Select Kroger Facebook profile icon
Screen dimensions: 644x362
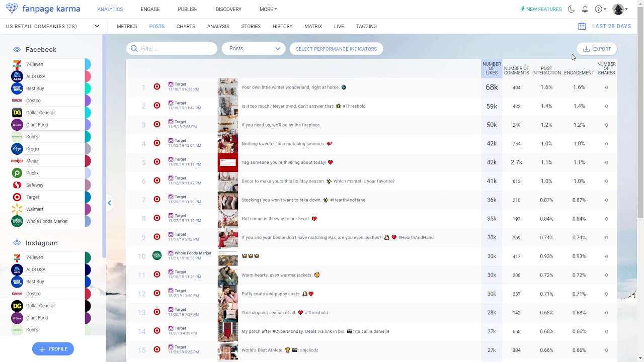(17, 149)
